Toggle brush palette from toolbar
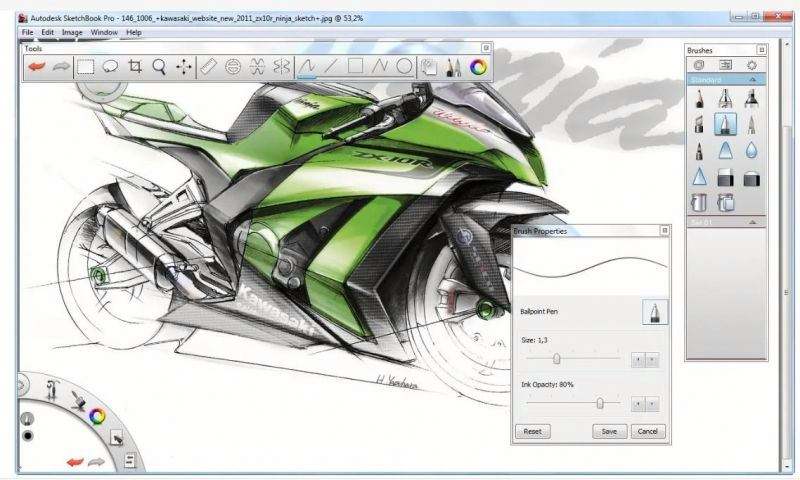800x480 pixels. 453,67
